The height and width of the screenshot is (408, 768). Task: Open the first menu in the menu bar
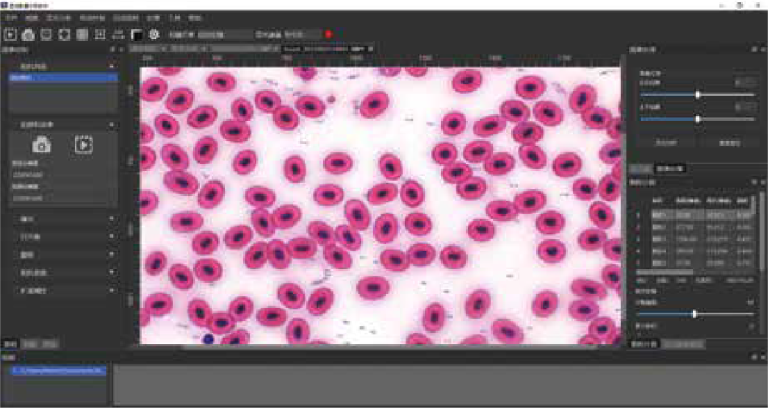(9, 18)
